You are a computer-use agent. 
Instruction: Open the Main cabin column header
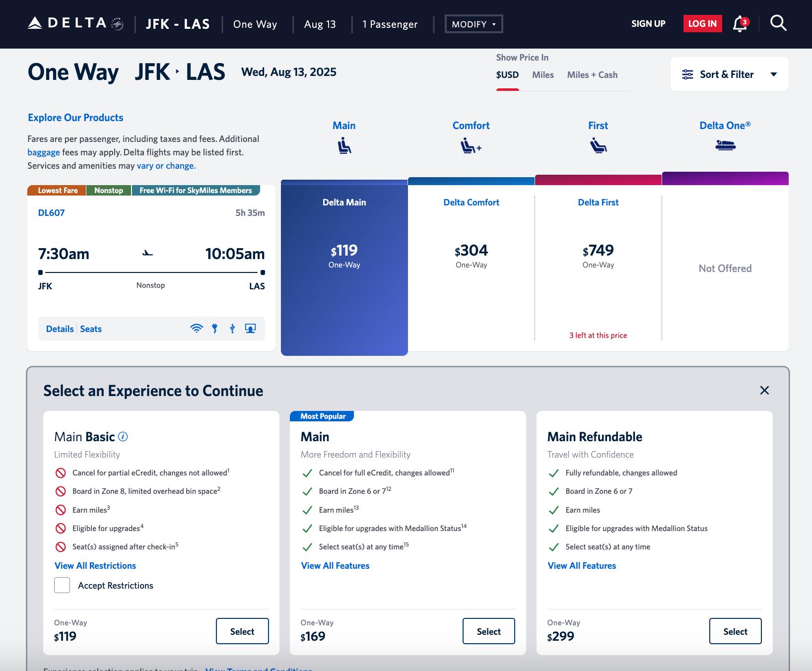click(x=344, y=126)
